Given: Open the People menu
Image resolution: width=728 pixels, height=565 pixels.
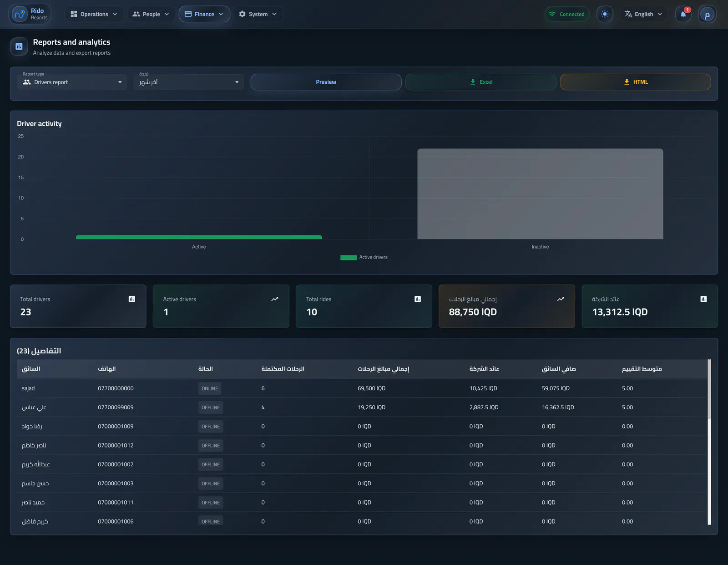Looking at the screenshot, I should pos(151,14).
